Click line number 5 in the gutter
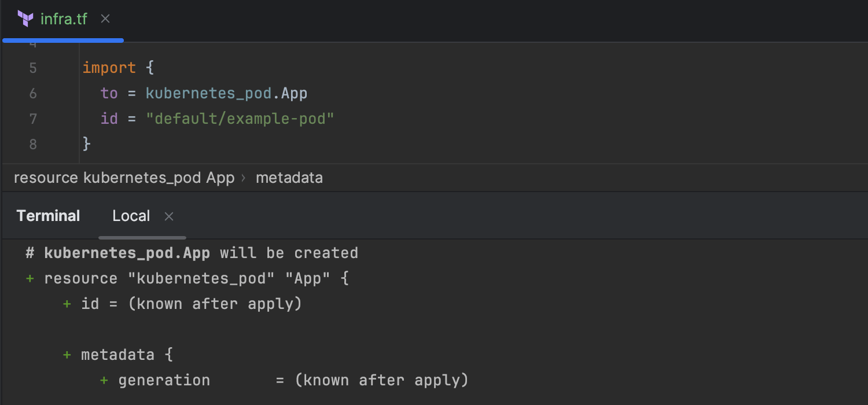868x405 pixels. pos(32,68)
